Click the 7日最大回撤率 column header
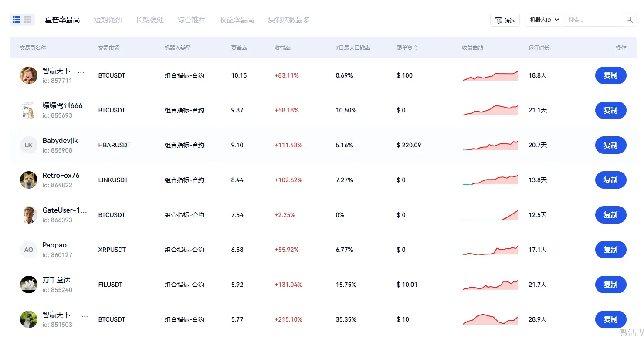 [353, 48]
